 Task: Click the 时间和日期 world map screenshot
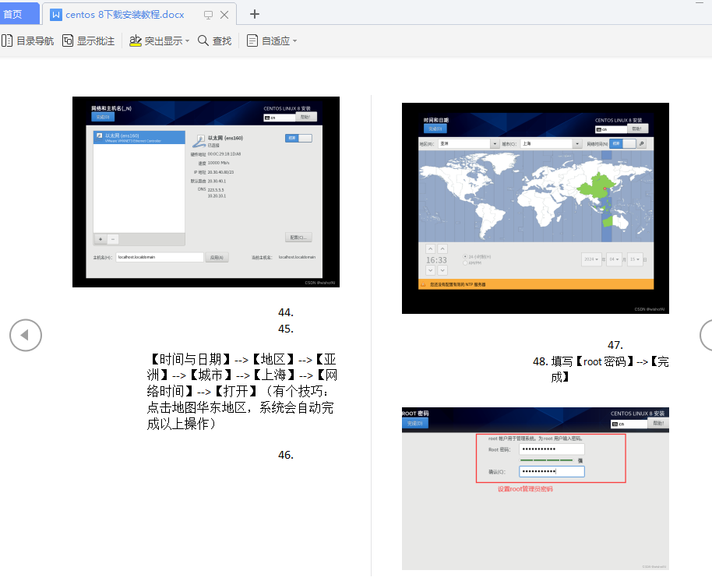(535, 208)
